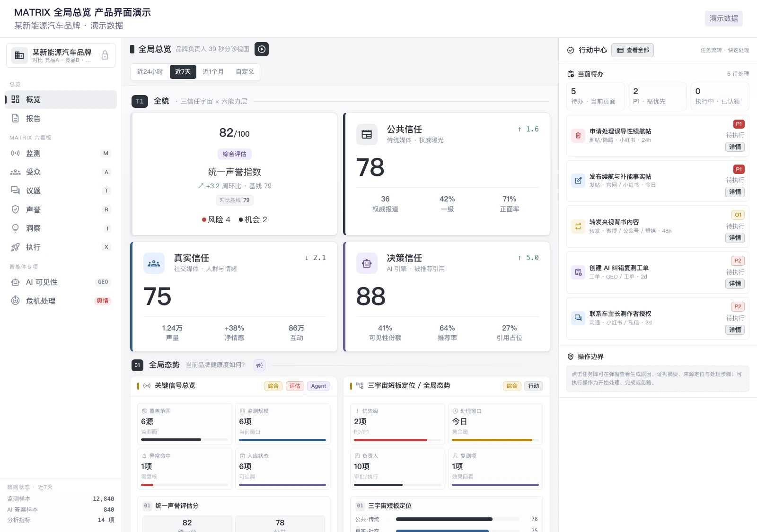Select the 近24小时 time range
The height and width of the screenshot is (532, 757).
[150, 72]
